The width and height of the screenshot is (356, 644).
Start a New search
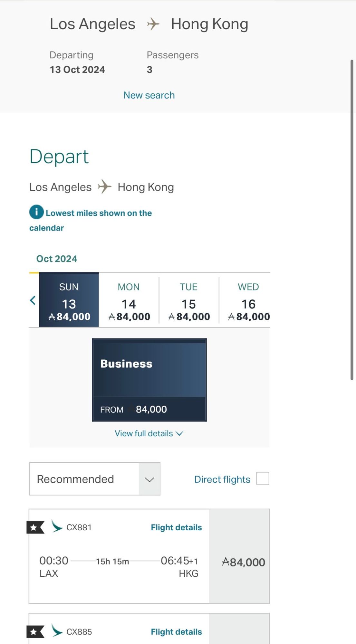pos(149,95)
